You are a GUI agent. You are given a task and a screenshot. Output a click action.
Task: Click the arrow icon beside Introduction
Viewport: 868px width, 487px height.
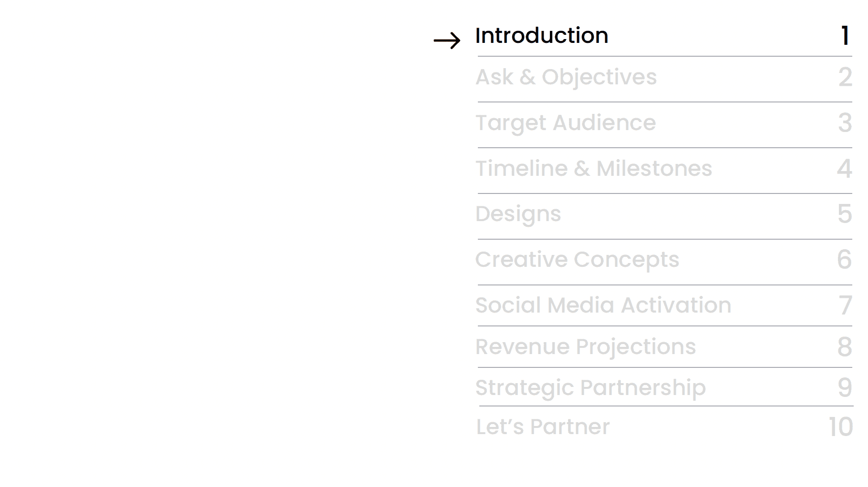point(447,41)
